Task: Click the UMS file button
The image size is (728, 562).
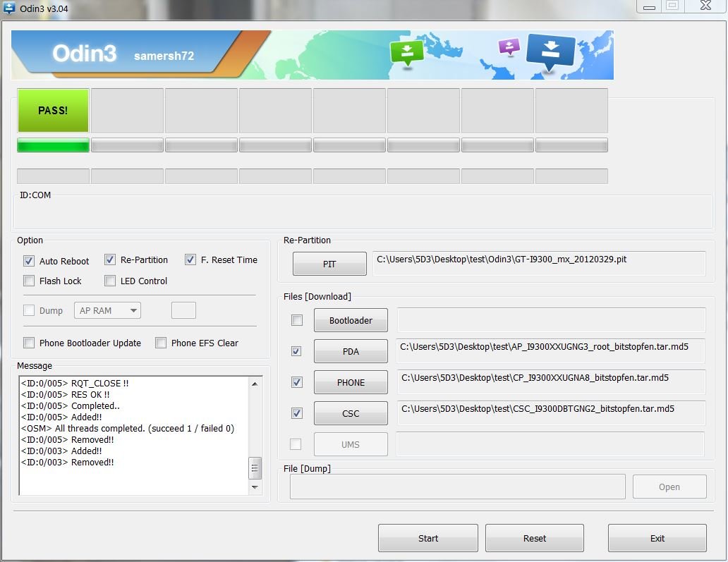Action: pos(351,444)
